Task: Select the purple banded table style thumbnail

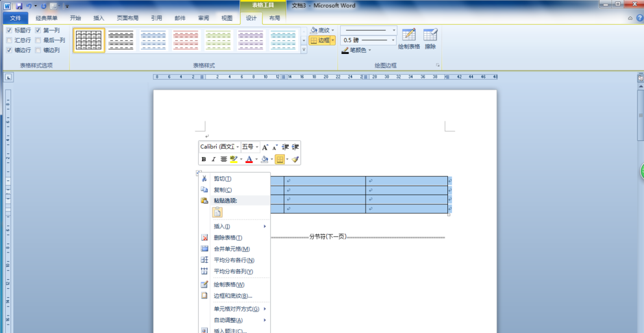Action: click(x=251, y=40)
